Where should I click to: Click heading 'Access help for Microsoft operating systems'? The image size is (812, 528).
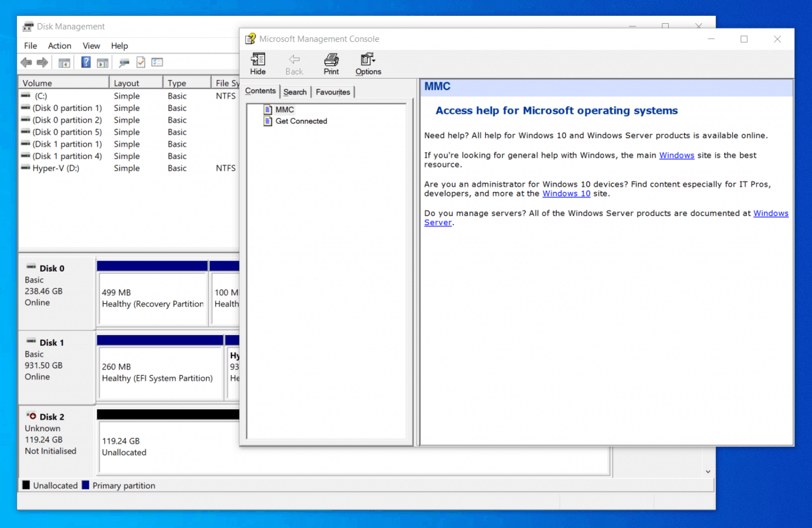point(557,110)
